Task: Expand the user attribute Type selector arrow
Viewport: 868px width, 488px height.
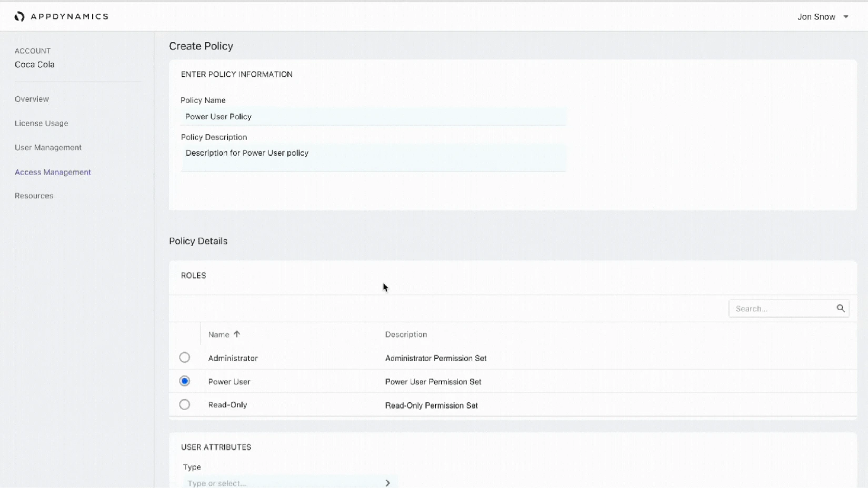Action: coord(388,483)
